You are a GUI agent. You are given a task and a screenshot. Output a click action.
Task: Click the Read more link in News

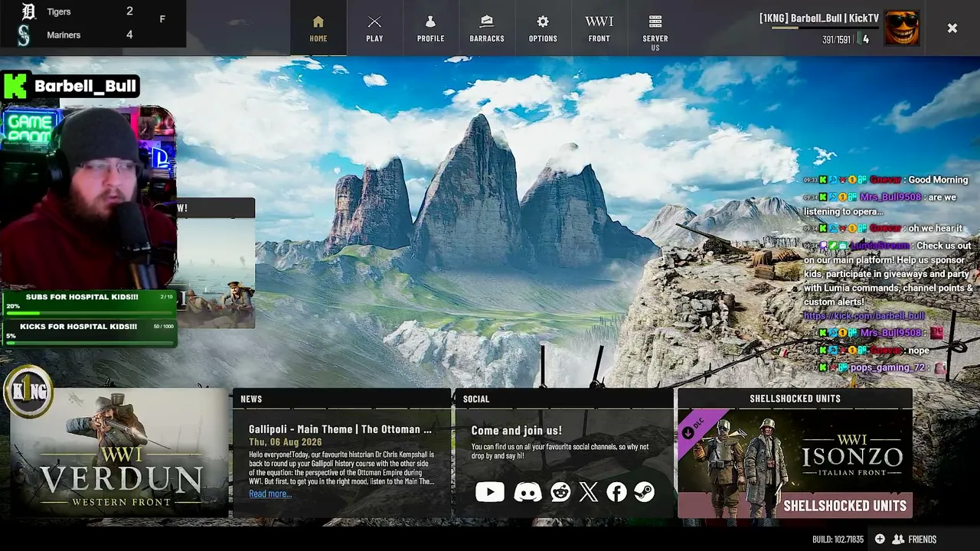[270, 494]
